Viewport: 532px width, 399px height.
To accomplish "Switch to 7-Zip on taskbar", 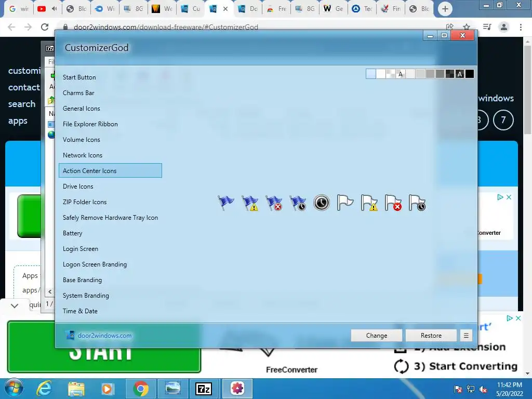I will click(204, 389).
